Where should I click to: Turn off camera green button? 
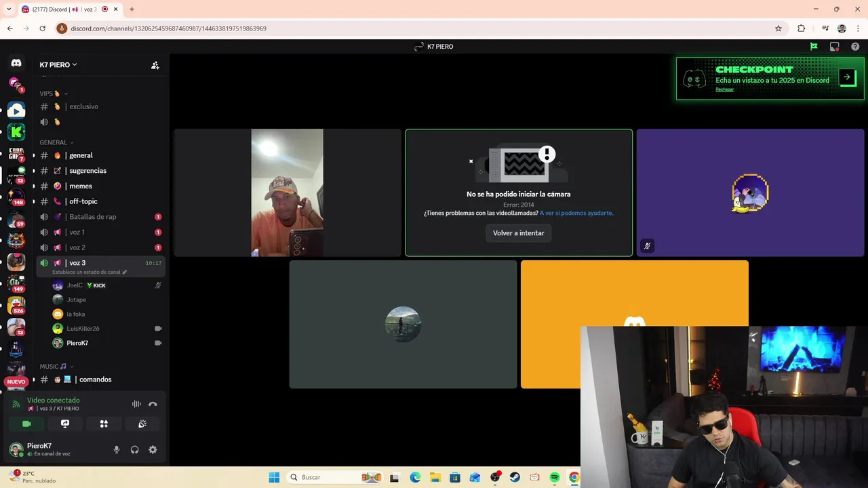[x=26, y=424]
